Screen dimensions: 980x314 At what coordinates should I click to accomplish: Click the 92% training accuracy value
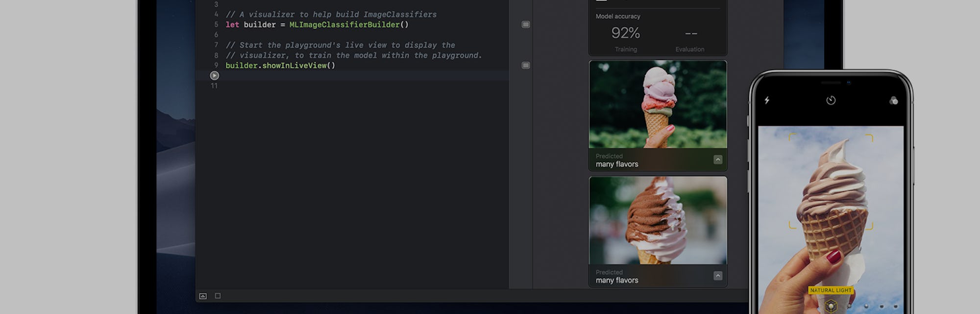(626, 33)
